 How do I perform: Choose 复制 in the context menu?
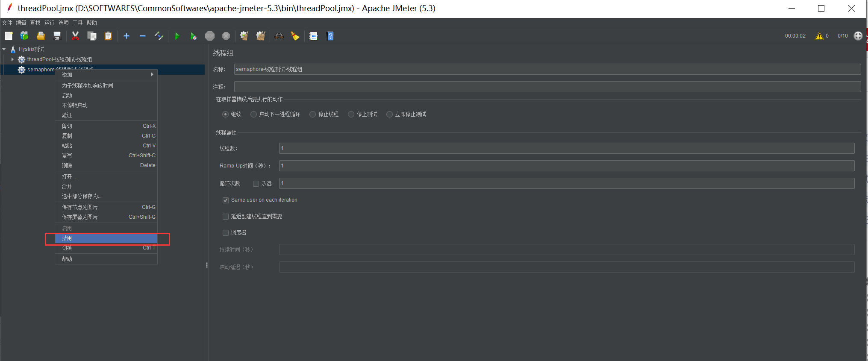coord(106,136)
